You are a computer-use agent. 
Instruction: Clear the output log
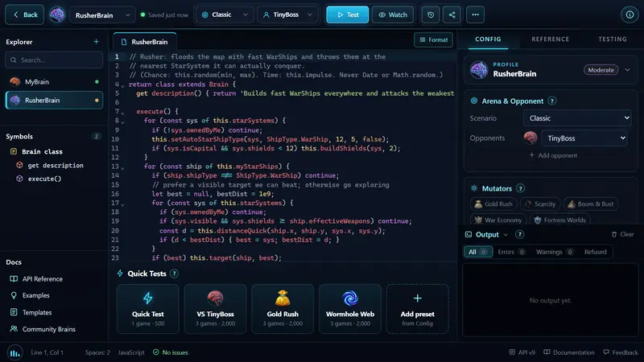coord(622,234)
